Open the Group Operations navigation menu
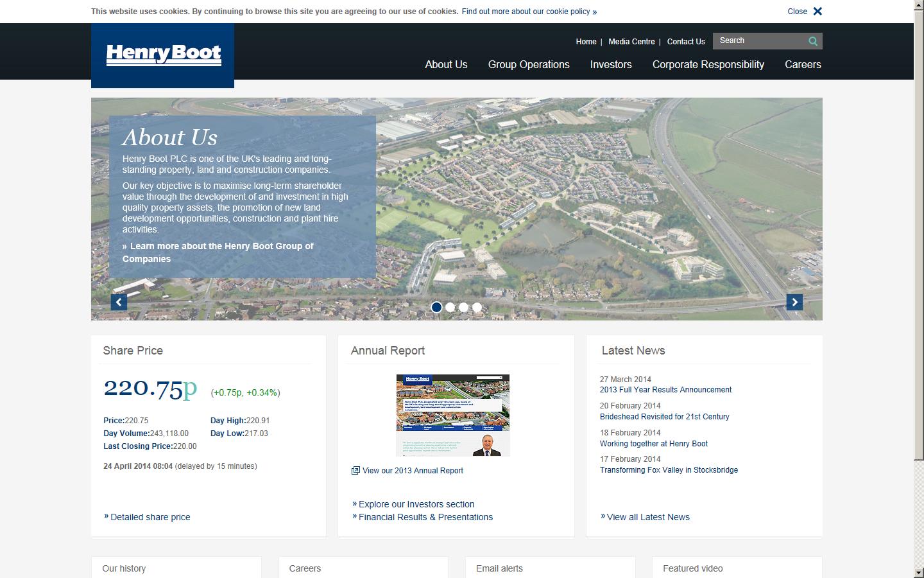Image resolution: width=924 pixels, height=578 pixels. (529, 64)
